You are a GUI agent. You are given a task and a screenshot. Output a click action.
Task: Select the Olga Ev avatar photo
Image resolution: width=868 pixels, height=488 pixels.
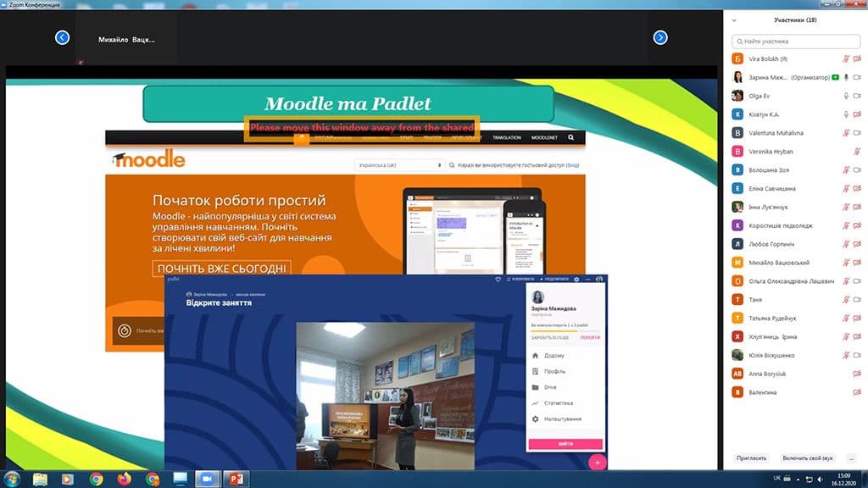737,96
